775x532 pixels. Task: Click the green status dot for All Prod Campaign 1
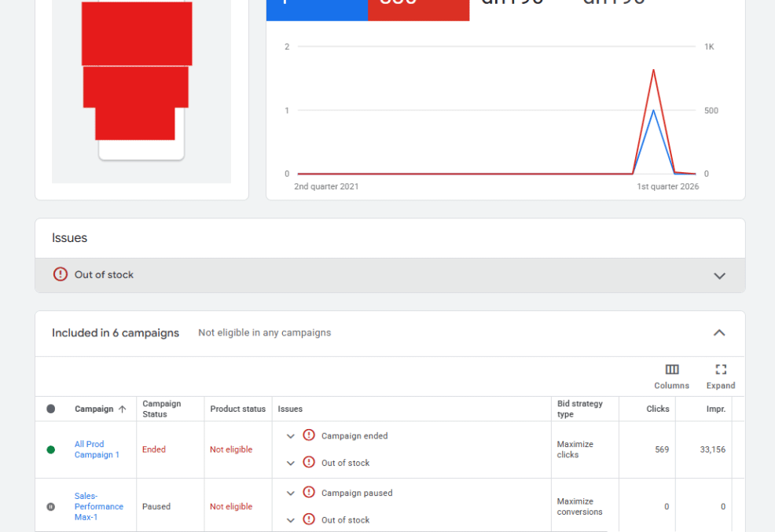tap(51, 449)
